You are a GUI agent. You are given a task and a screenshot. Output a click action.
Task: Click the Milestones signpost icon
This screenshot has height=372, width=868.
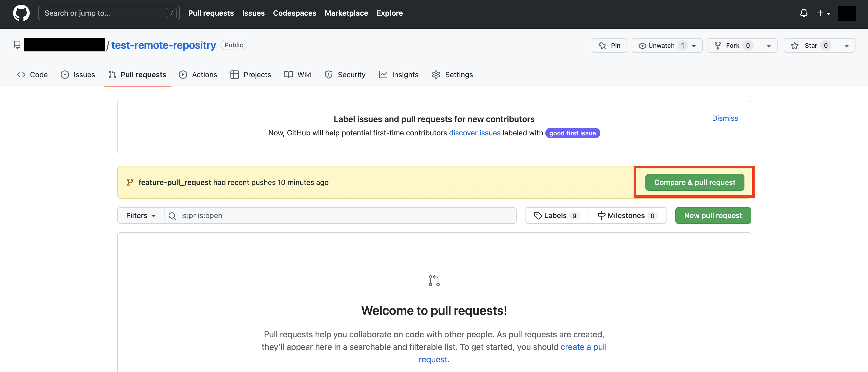(x=601, y=215)
